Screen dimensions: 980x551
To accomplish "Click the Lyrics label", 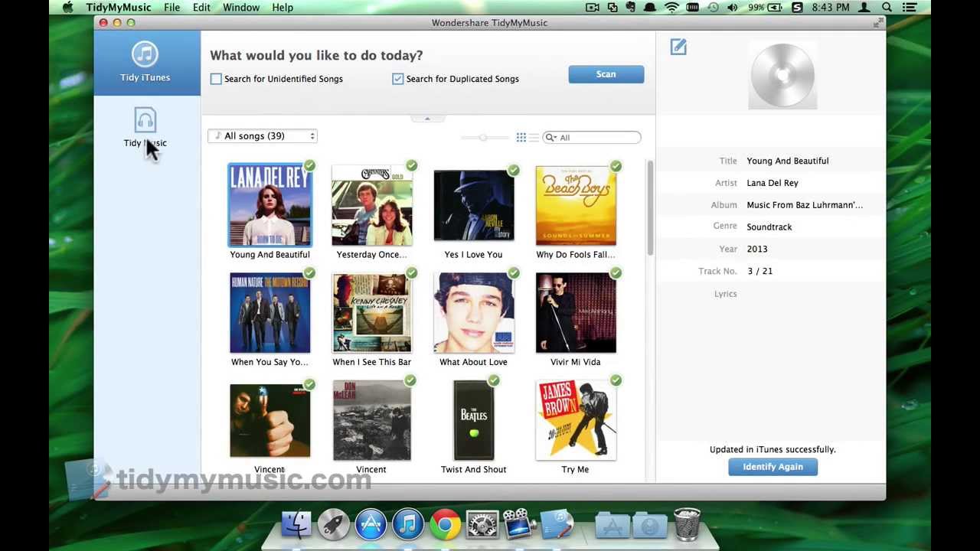I will (725, 294).
